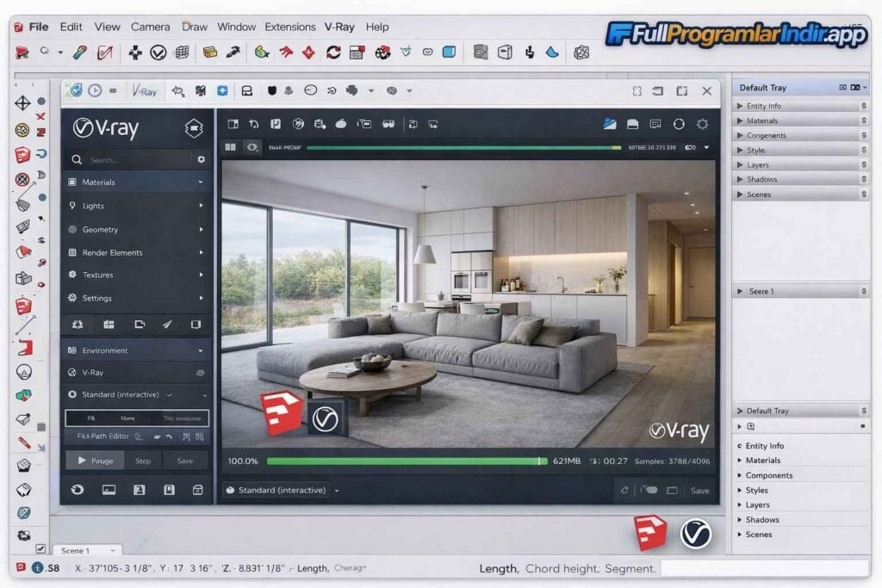The height and width of the screenshot is (588, 882).
Task: Open the Extensions menu
Action: [x=290, y=27]
